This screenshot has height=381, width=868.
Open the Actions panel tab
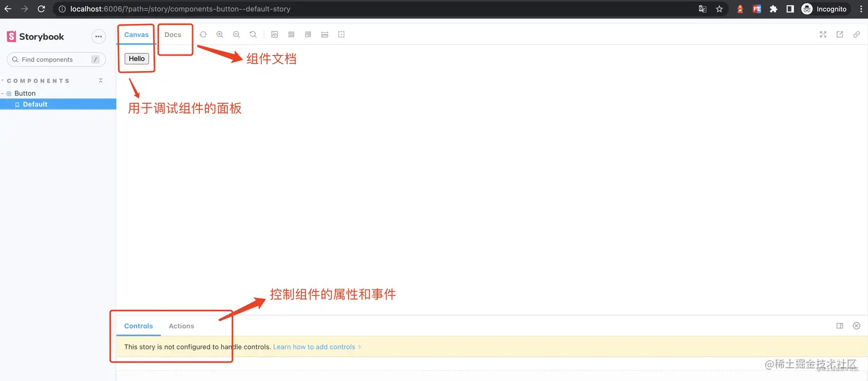(x=181, y=326)
